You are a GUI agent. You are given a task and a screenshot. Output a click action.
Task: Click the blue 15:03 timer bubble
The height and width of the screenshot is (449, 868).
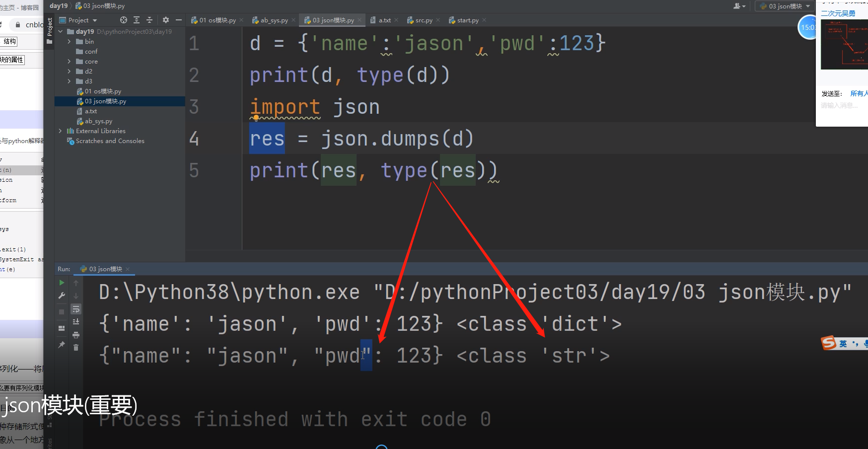click(x=807, y=27)
